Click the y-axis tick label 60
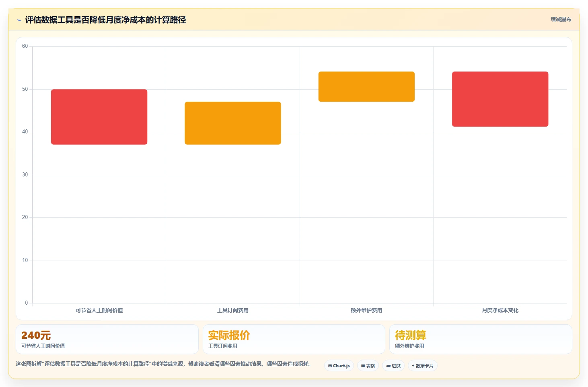This screenshot has height=387, width=588. click(x=25, y=46)
